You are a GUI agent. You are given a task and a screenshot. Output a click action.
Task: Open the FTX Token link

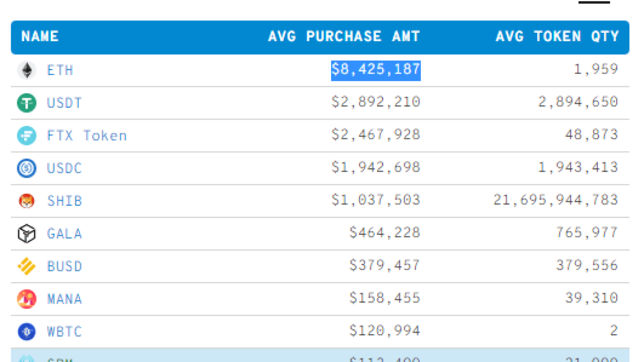click(87, 136)
